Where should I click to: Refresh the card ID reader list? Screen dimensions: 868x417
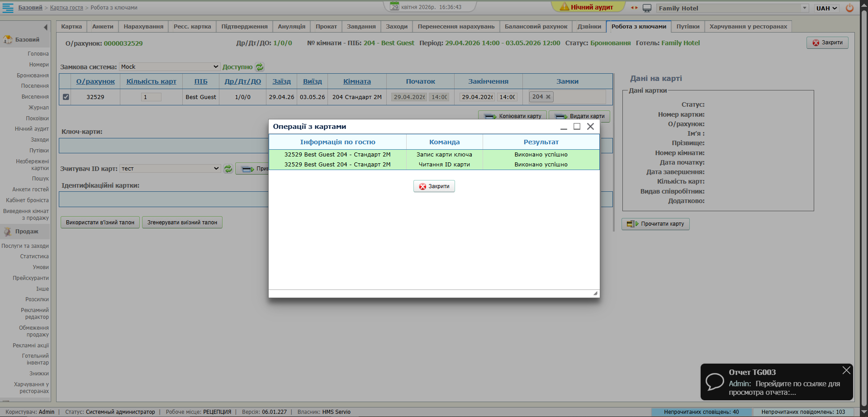[228, 169]
